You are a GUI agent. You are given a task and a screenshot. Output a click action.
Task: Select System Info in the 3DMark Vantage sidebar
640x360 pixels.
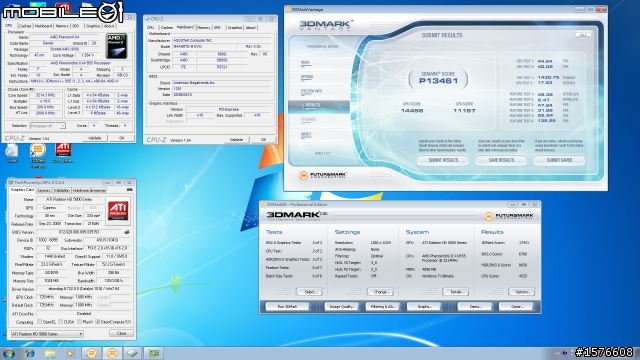311,91
